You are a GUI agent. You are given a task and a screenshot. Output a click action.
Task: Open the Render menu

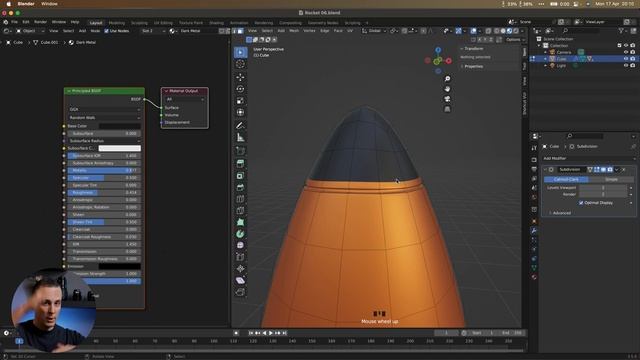coord(40,22)
